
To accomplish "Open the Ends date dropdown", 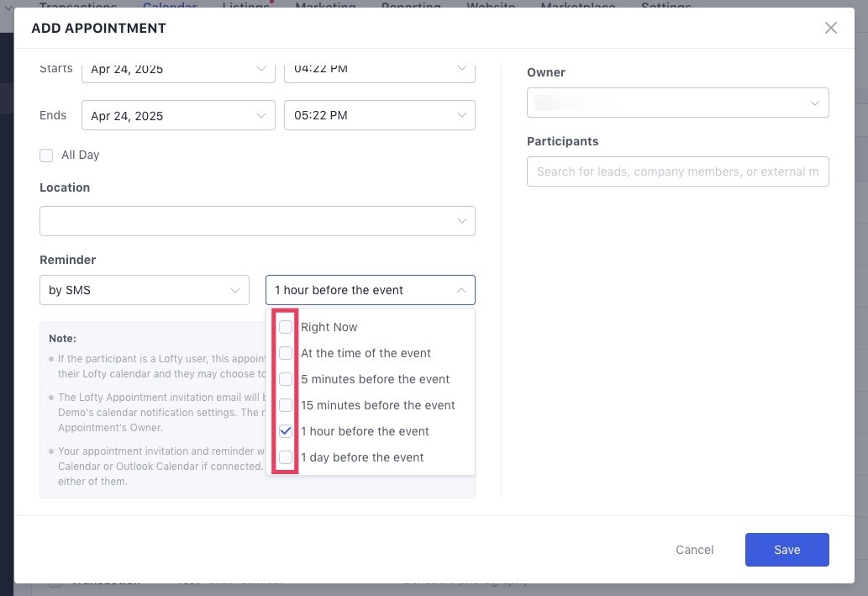I will [x=178, y=115].
